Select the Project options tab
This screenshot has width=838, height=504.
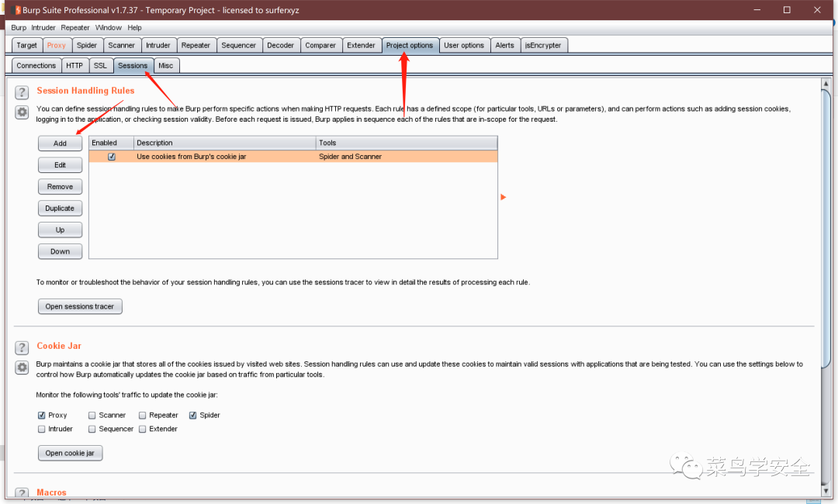click(x=410, y=46)
